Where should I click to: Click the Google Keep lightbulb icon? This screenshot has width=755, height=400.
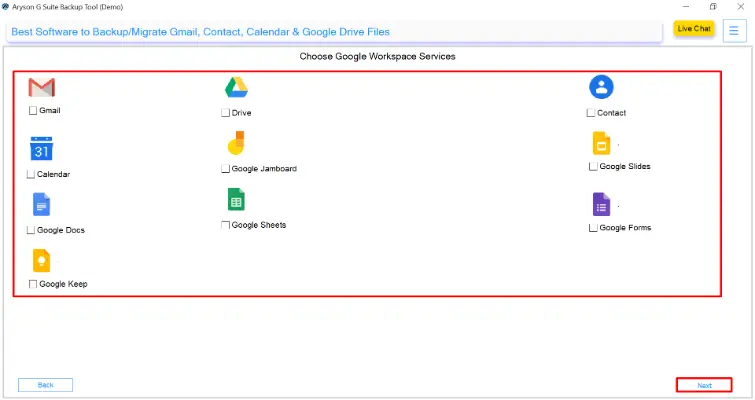click(42, 261)
